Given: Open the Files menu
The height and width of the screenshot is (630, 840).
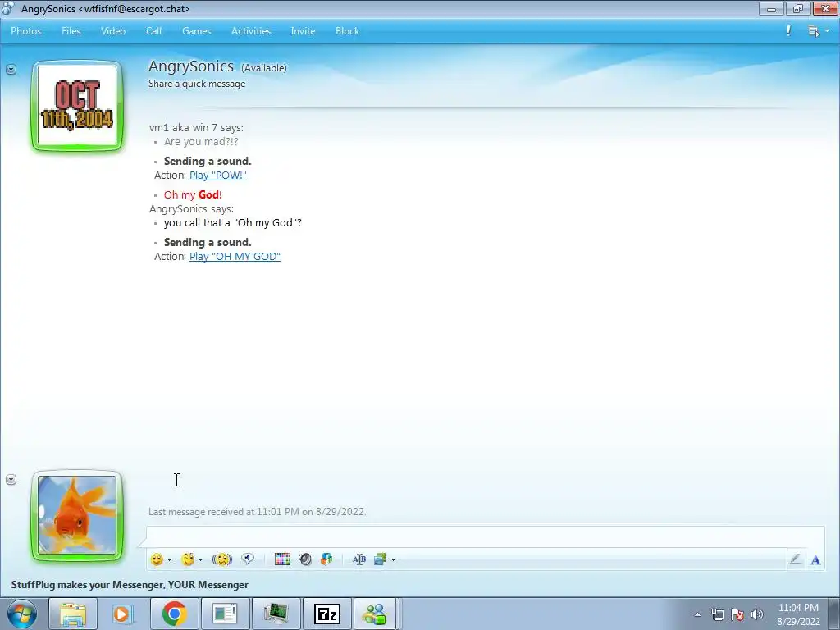Looking at the screenshot, I should tap(71, 31).
